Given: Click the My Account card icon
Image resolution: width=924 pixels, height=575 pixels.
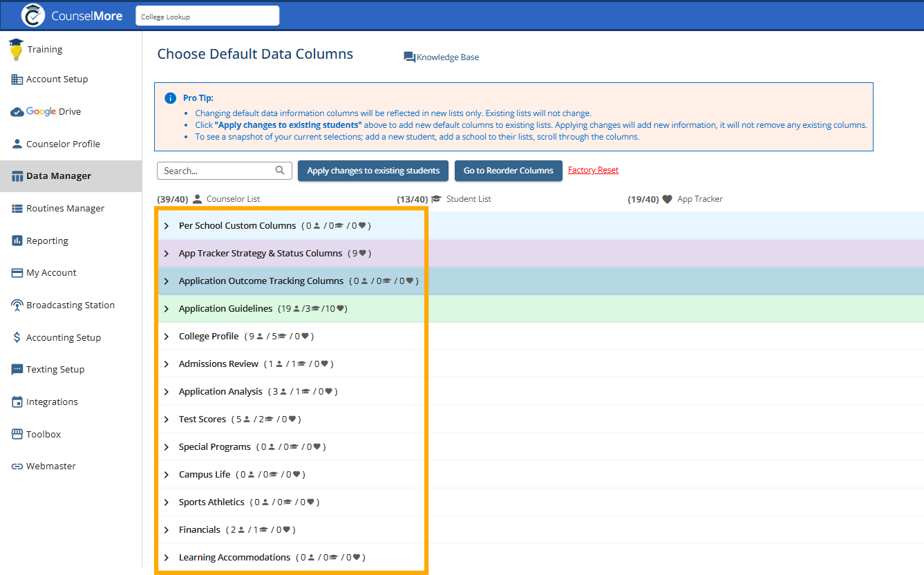Looking at the screenshot, I should (17, 273).
